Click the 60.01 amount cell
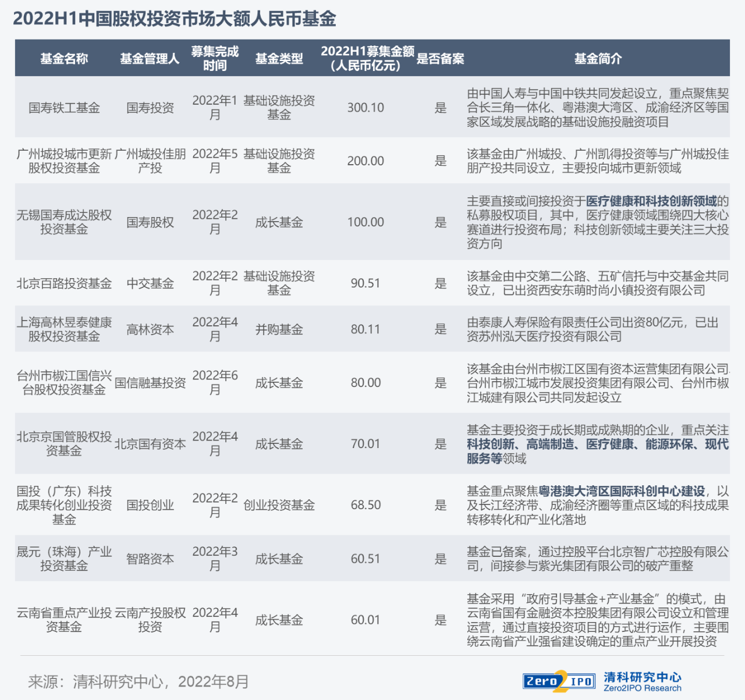Image resolution: width=745 pixels, height=700 pixels. pos(366,620)
